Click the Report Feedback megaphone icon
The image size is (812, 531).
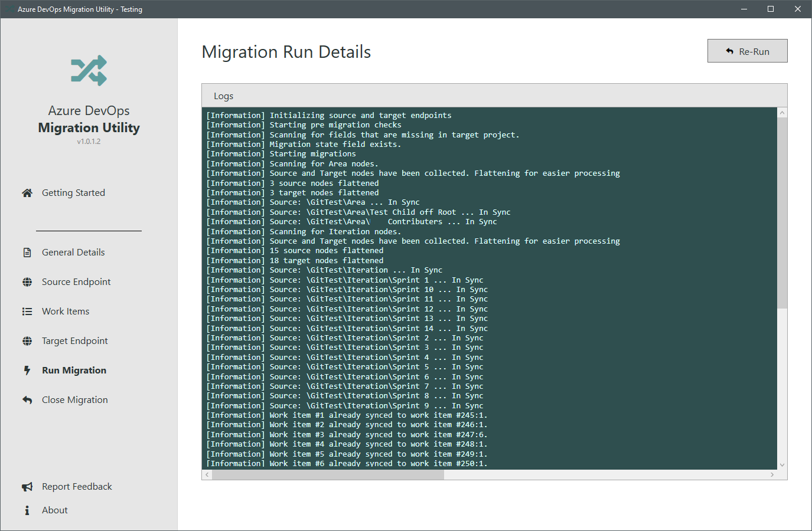[x=27, y=487]
